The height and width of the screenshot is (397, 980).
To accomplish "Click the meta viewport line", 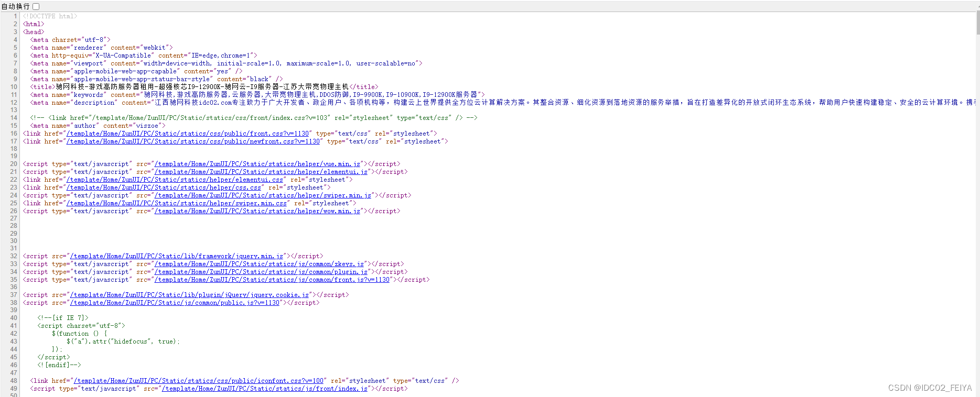I will (x=226, y=63).
